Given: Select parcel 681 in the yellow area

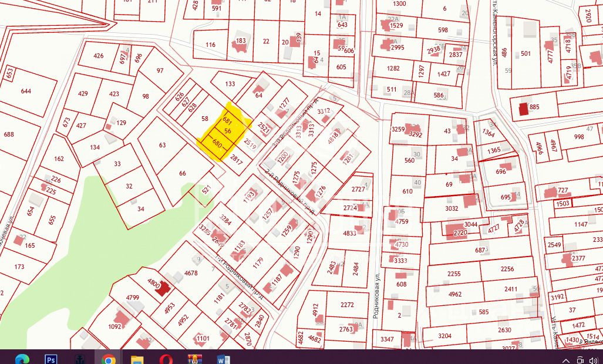Looking at the screenshot, I should click(x=227, y=121).
